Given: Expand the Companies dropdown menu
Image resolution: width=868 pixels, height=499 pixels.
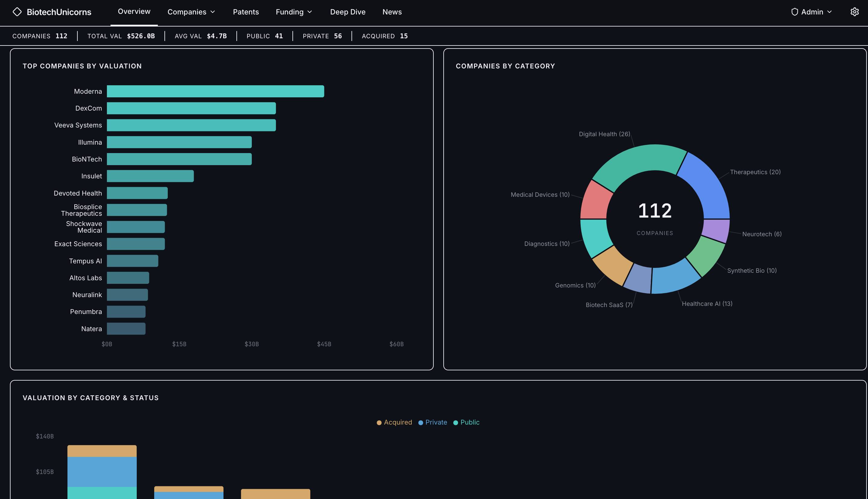Looking at the screenshot, I should [x=191, y=12].
